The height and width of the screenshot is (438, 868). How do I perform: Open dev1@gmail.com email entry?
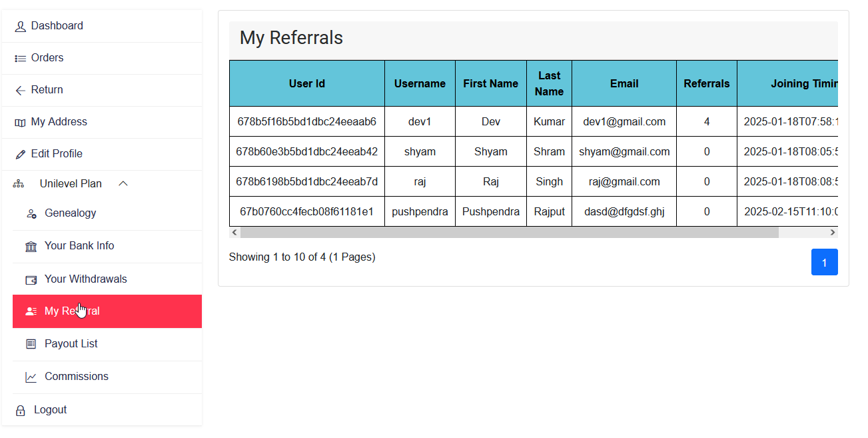pos(624,121)
